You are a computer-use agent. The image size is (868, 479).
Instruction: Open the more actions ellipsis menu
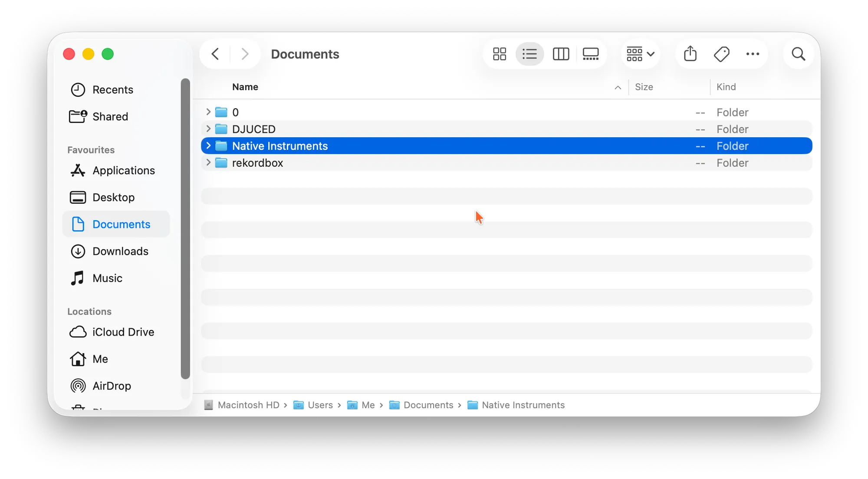point(753,54)
